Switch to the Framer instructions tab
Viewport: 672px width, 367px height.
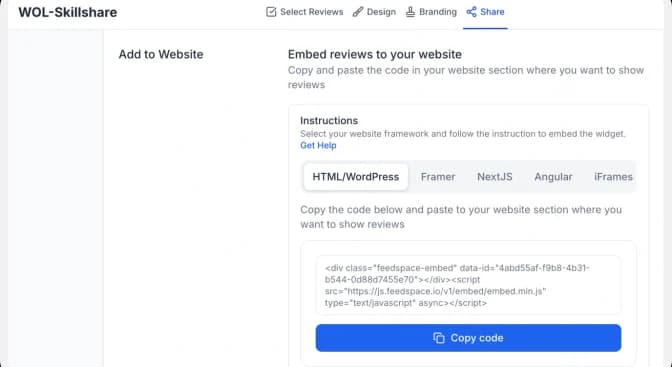pos(438,177)
